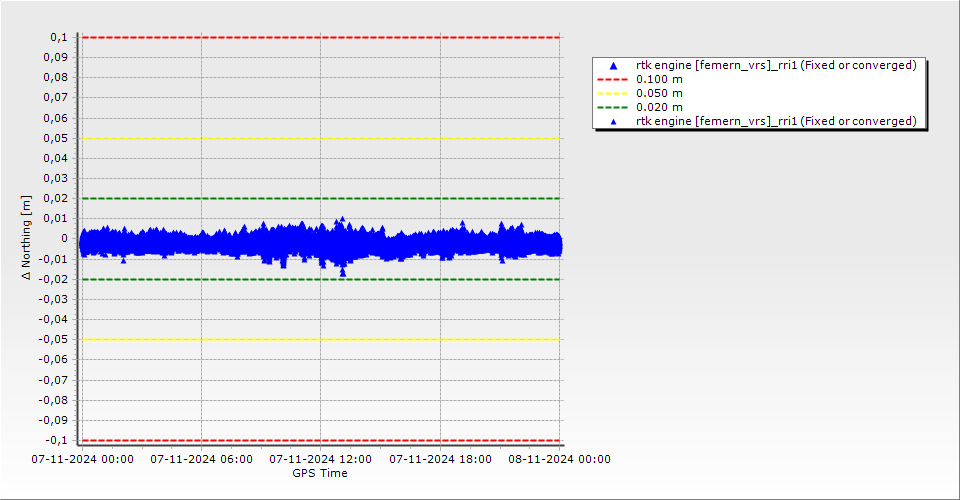Click the small blue triangle in the bottom legend entry

[614, 121]
